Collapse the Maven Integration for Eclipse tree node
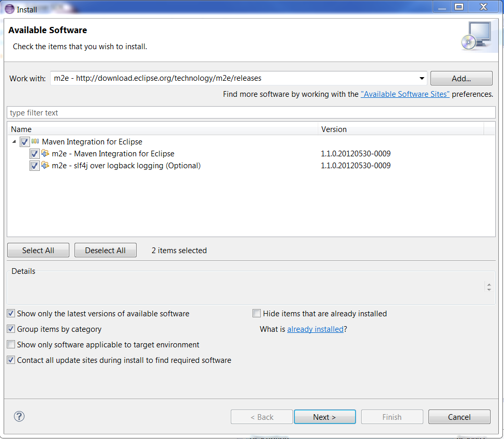Viewport: 504px width, 439px height. 14,141
